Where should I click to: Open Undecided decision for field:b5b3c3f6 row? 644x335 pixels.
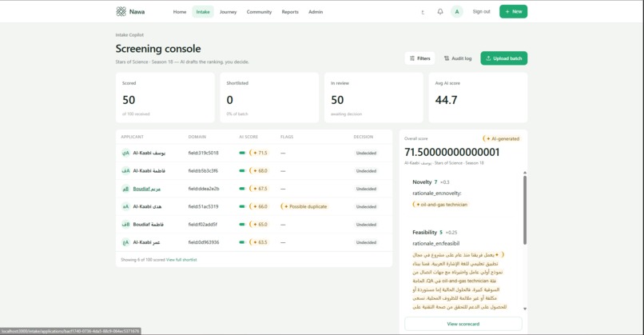coord(366,170)
